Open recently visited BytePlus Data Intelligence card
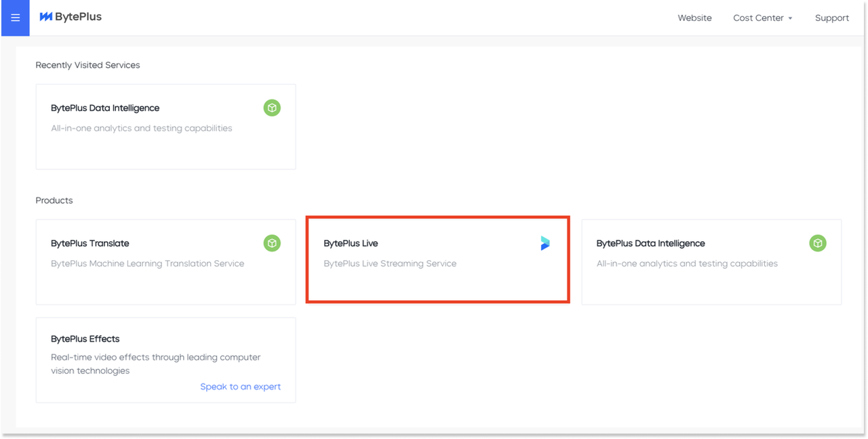 pos(165,127)
